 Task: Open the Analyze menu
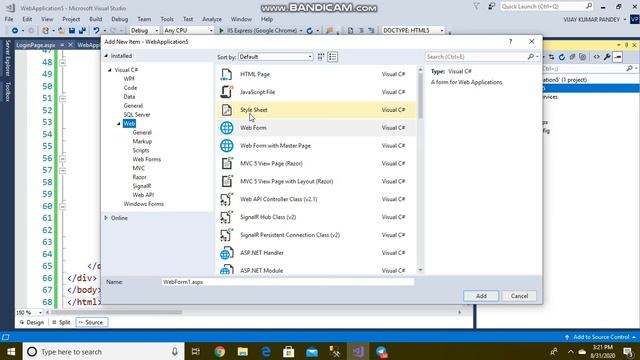pos(212,19)
